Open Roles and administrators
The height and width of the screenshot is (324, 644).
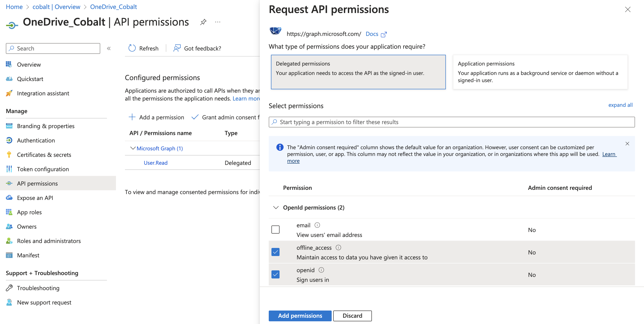coord(49,241)
